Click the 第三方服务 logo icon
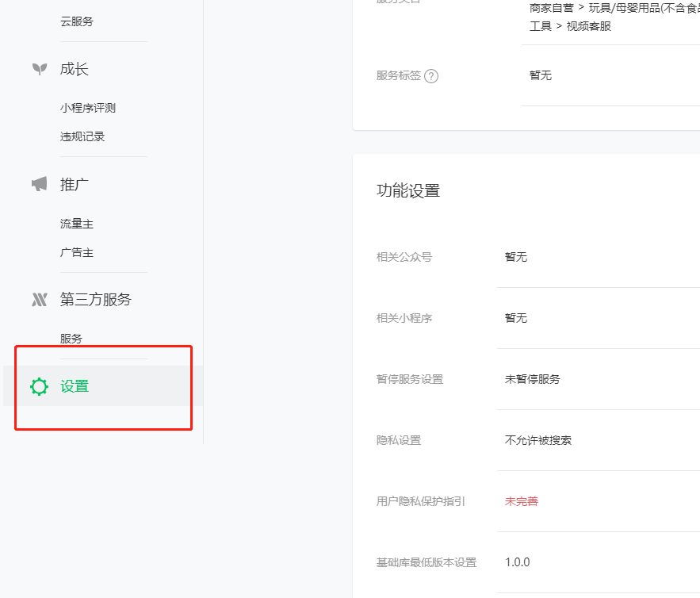 point(39,300)
